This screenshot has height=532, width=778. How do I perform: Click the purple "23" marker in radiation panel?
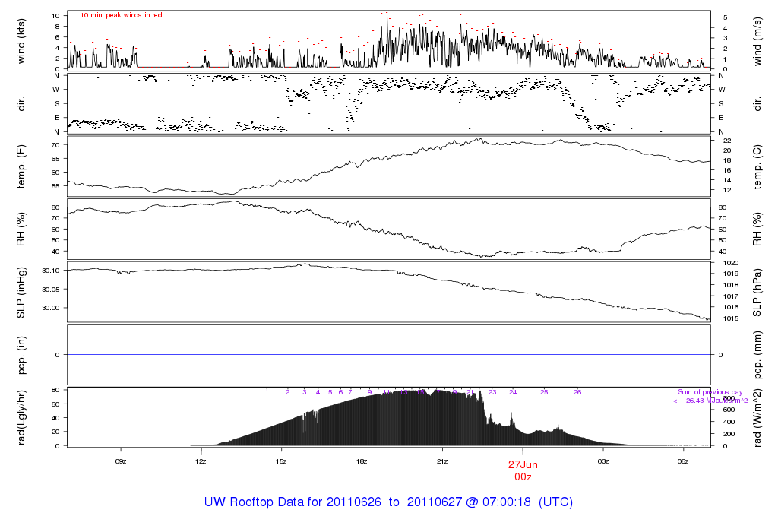[492, 392]
